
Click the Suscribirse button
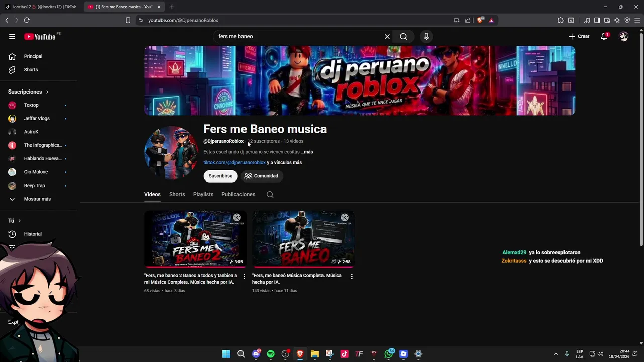tap(220, 176)
